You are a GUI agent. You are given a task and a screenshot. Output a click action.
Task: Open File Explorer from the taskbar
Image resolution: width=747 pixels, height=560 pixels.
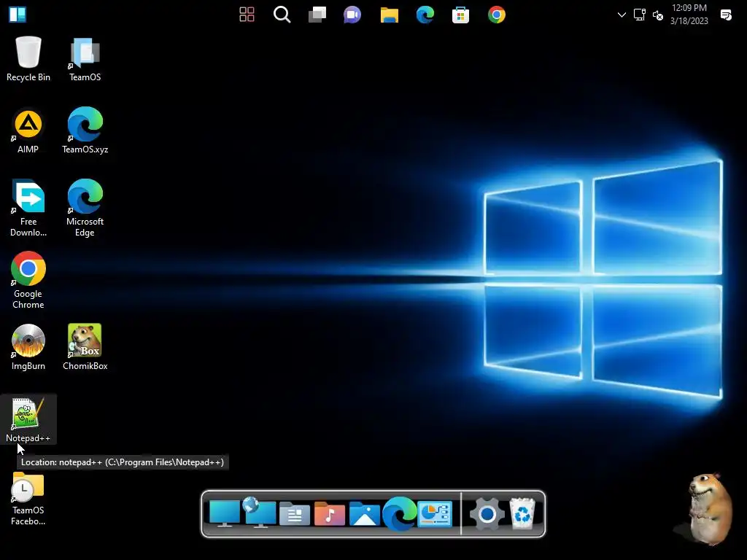[390, 15]
